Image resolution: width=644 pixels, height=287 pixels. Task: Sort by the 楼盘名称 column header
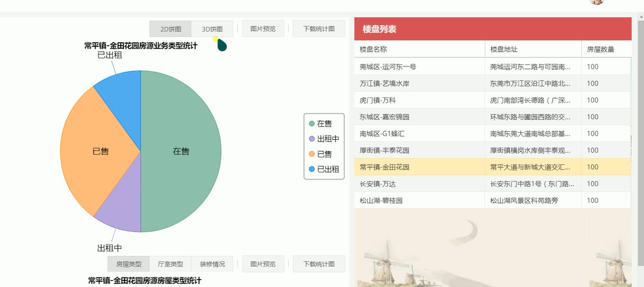point(420,49)
